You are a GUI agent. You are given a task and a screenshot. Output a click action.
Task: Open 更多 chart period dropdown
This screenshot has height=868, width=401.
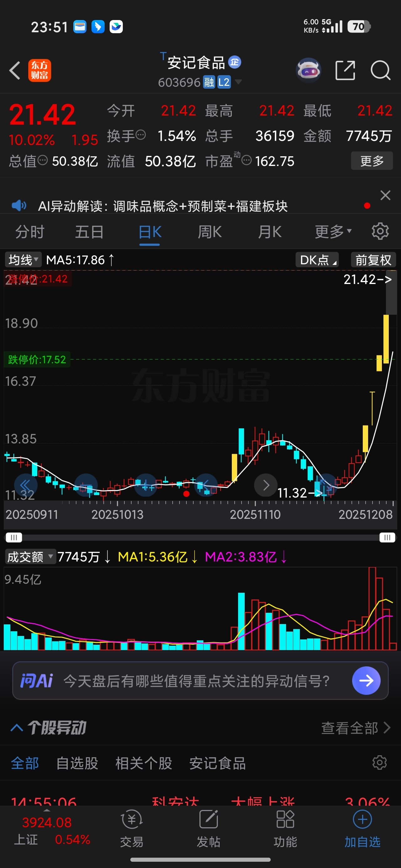point(333,232)
